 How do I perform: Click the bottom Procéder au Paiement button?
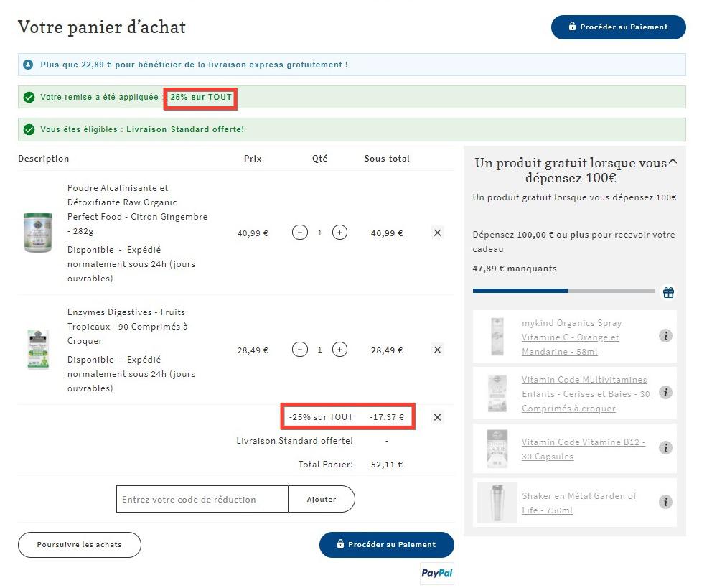(386, 544)
